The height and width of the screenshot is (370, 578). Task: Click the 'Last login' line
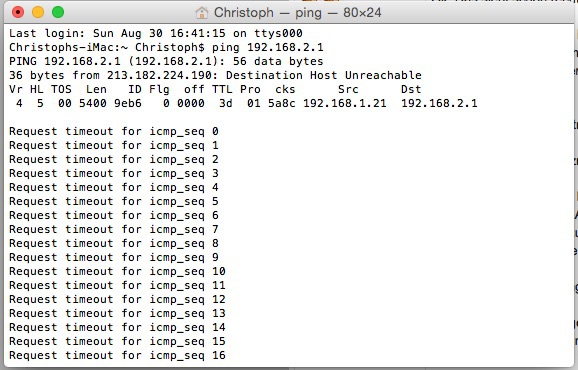click(x=156, y=34)
